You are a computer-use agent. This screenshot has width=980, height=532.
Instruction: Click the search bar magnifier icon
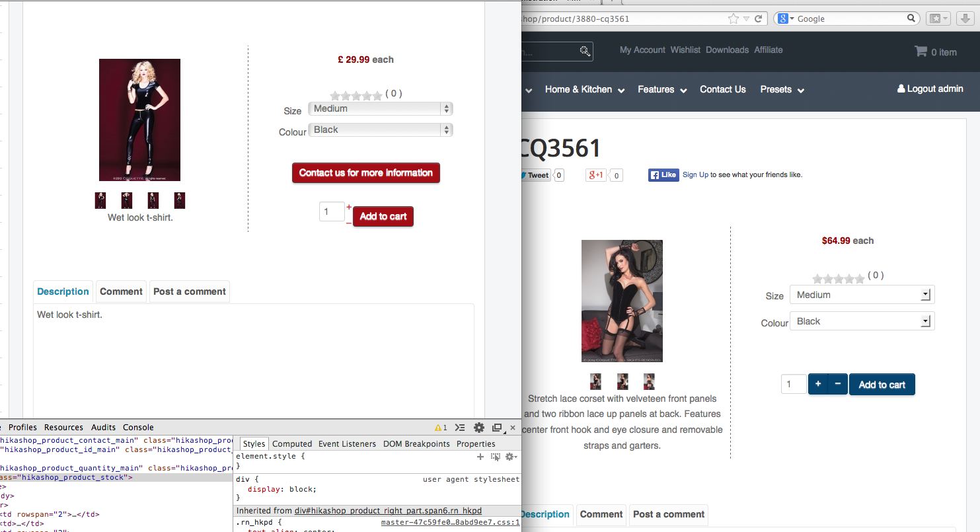point(912,19)
